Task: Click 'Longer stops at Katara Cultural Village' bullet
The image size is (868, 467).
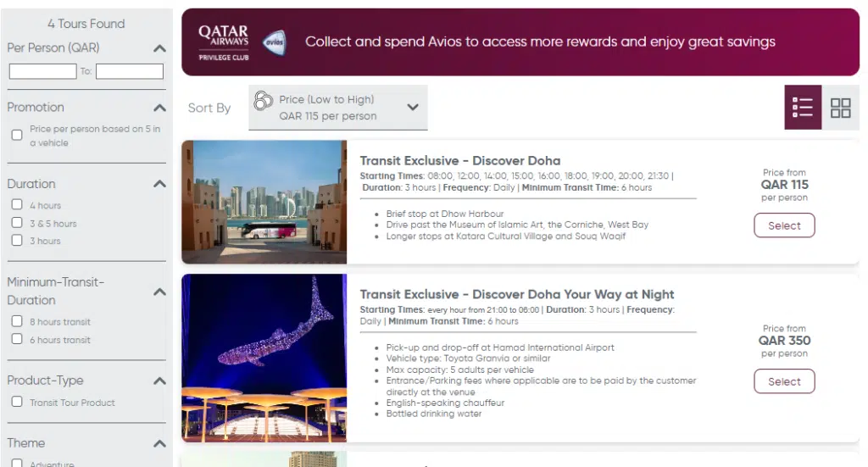Action: [506, 236]
